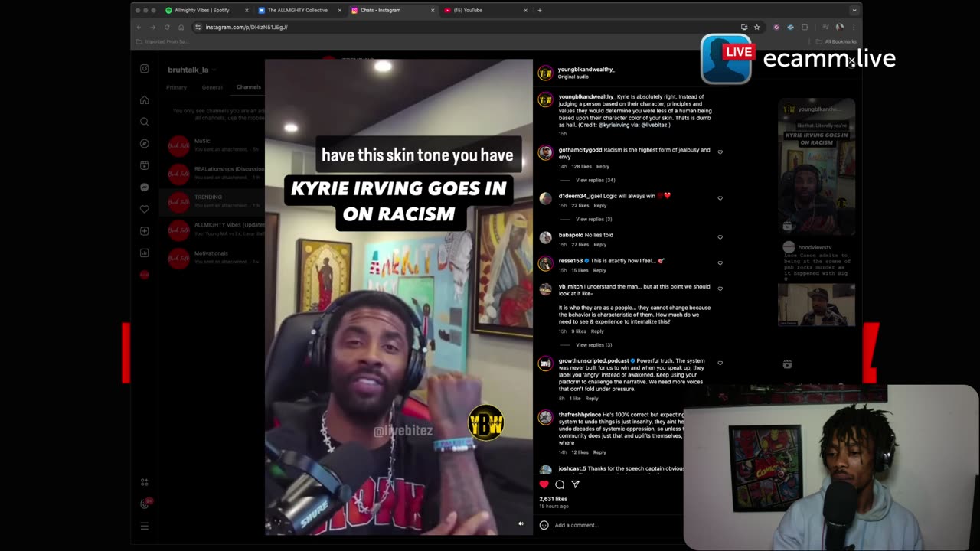Click the comment bubble icon under post
The image size is (980, 551).
[x=560, y=484]
